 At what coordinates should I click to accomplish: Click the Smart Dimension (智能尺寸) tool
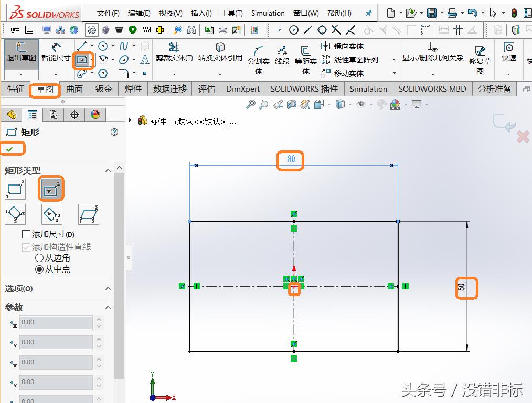[x=56, y=53]
